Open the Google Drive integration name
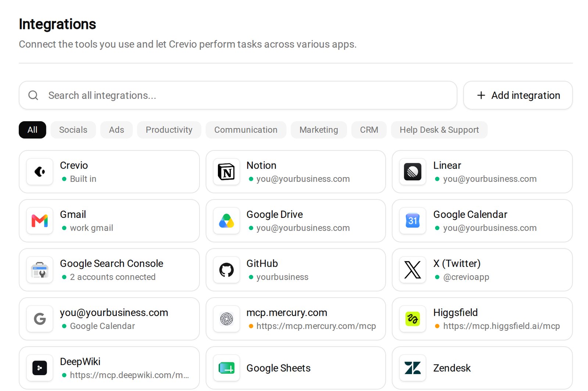Image resolution: width=588 pixels, height=391 pixels. (275, 214)
